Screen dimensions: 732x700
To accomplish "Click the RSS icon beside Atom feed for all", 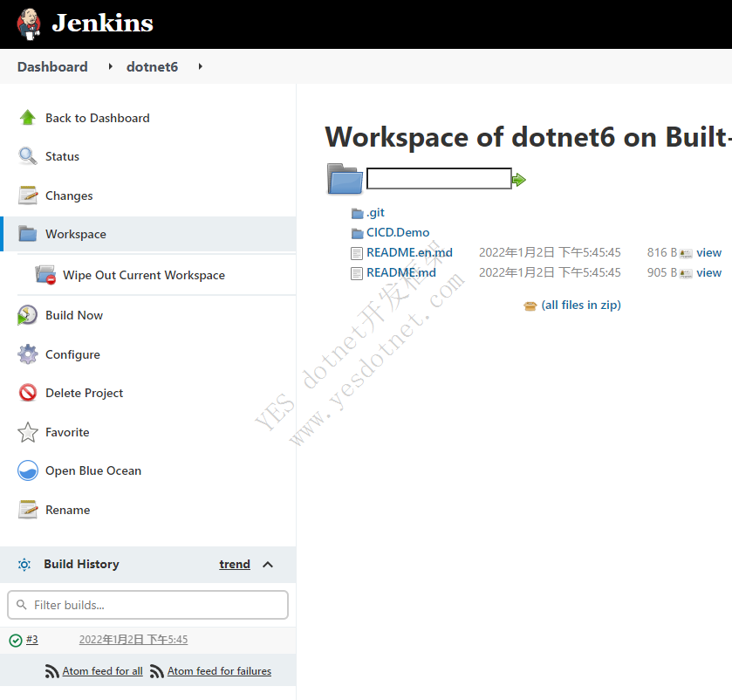I will [x=51, y=671].
